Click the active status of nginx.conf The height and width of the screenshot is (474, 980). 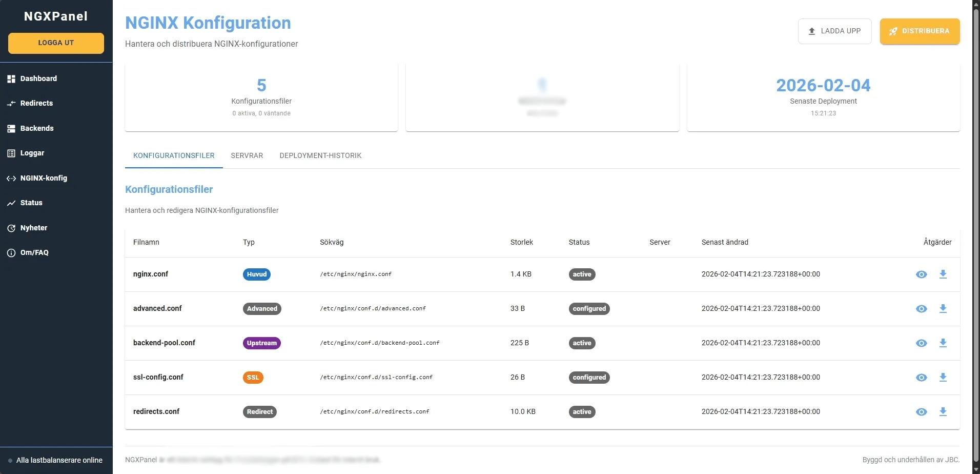[x=582, y=274]
